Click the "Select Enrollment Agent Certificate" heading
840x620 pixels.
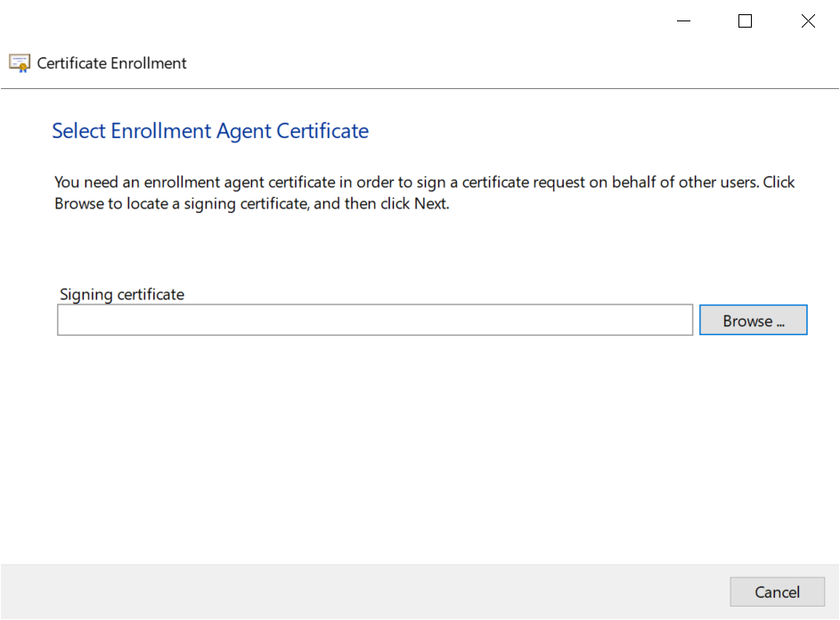pos(210,131)
